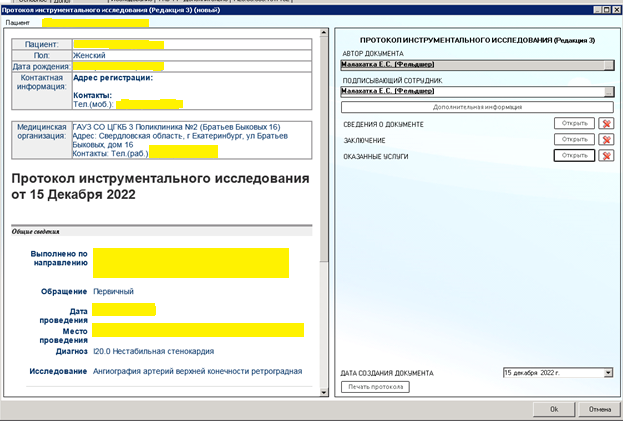Maximize the protocol window

tap(606, 10)
